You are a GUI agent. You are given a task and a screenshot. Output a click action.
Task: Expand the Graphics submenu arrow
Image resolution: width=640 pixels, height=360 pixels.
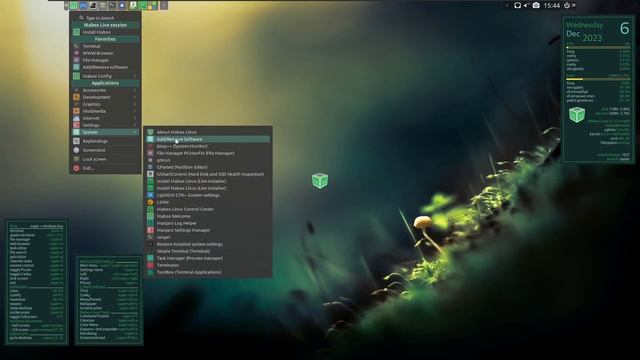[x=135, y=104]
